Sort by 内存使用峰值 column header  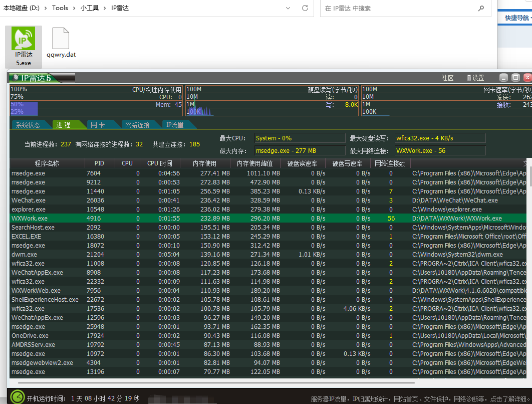(x=255, y=163)
